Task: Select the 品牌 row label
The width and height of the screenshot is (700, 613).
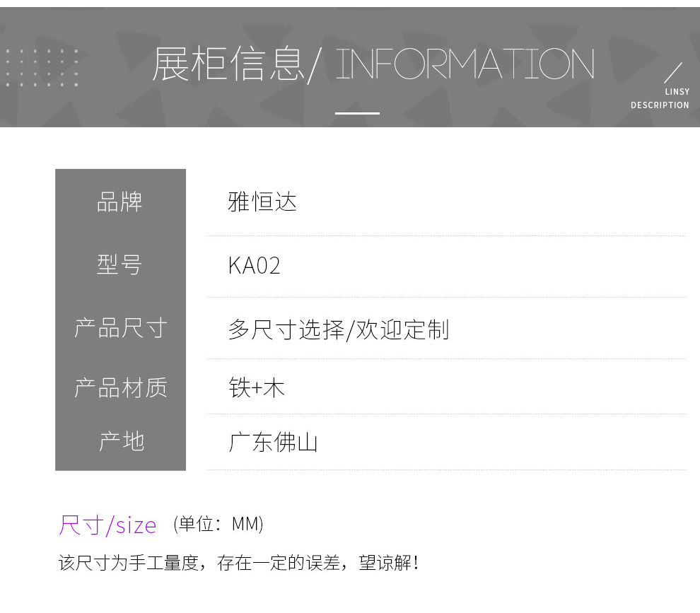Action: [x=120, y=202]
